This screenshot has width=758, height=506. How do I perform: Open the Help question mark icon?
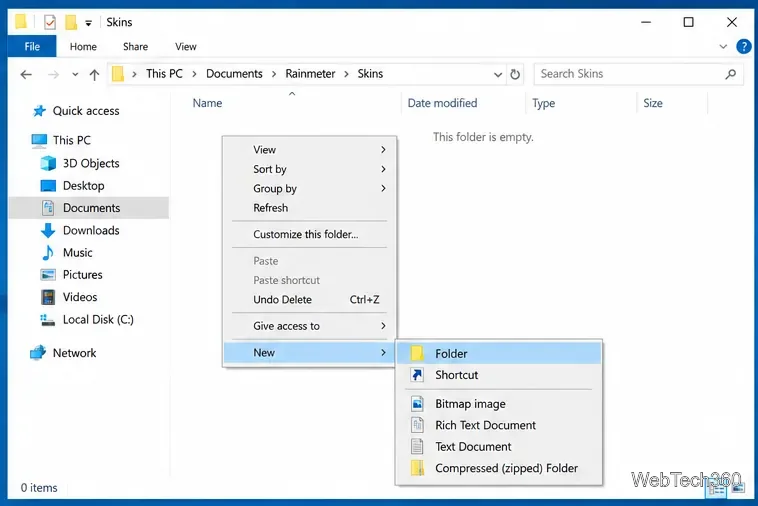point(743,46)
